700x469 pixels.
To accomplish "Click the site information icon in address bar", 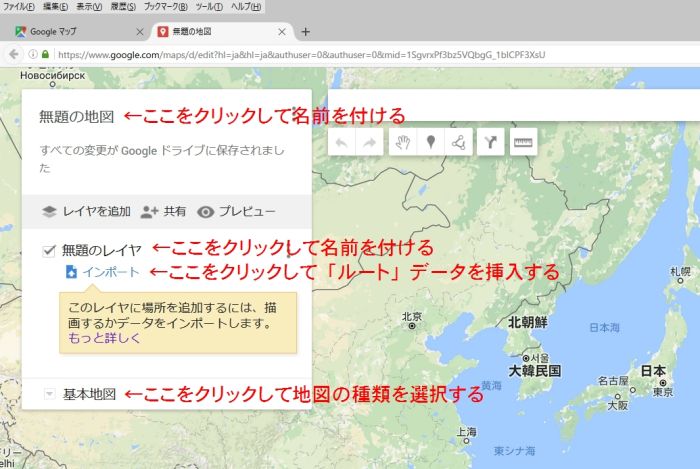I will (x=33, y=54).
